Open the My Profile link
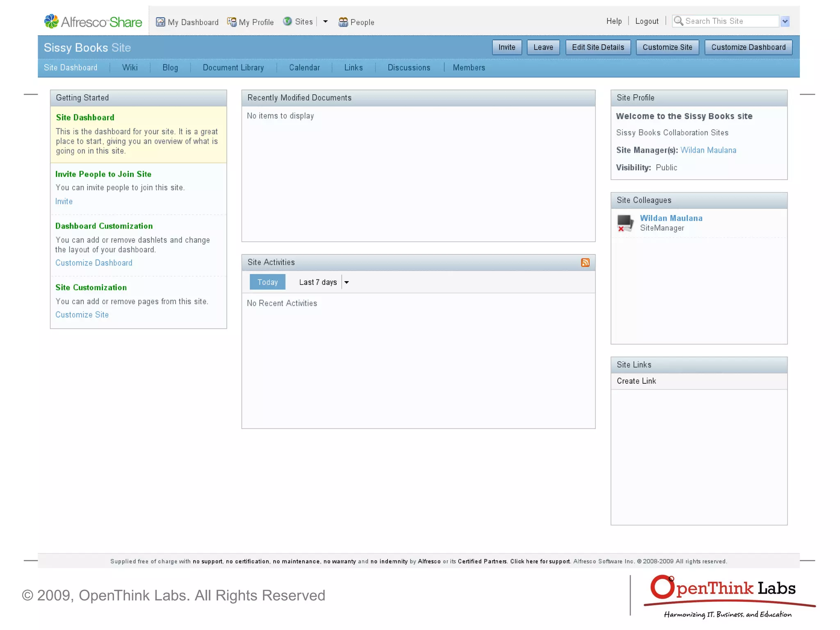 [256, 22]
